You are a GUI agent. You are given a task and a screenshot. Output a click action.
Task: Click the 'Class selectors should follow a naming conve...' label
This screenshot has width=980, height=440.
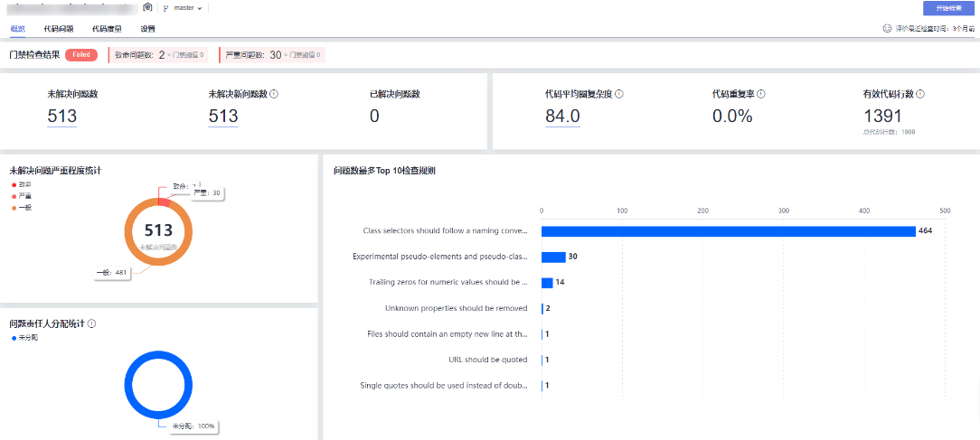[445, 230]
